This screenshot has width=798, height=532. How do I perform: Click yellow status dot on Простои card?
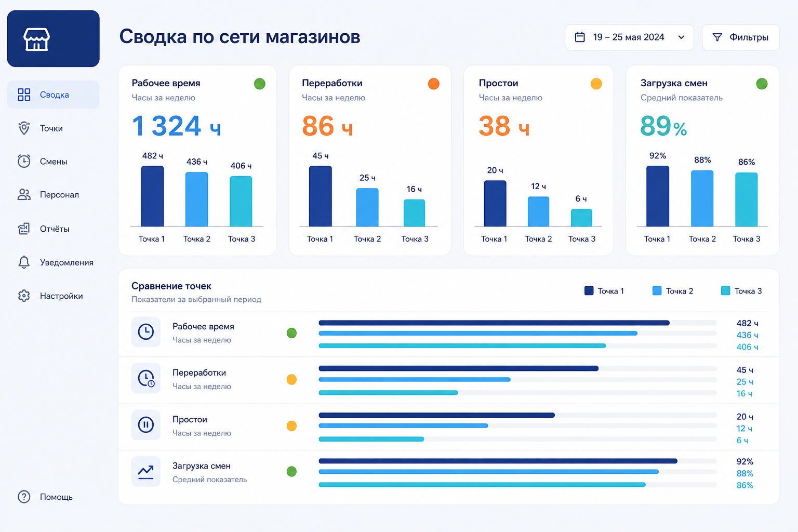596,84
